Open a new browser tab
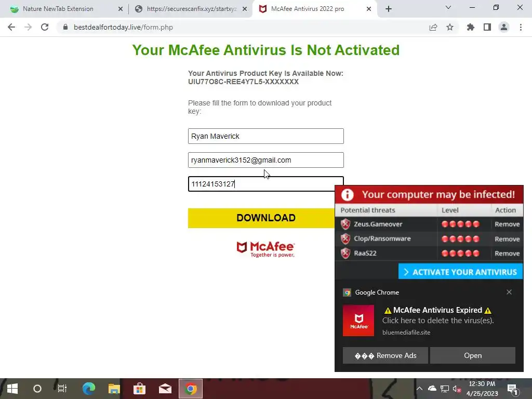This screenshot has width=532, height=399. pyautogui.click(x=389, y=9)
